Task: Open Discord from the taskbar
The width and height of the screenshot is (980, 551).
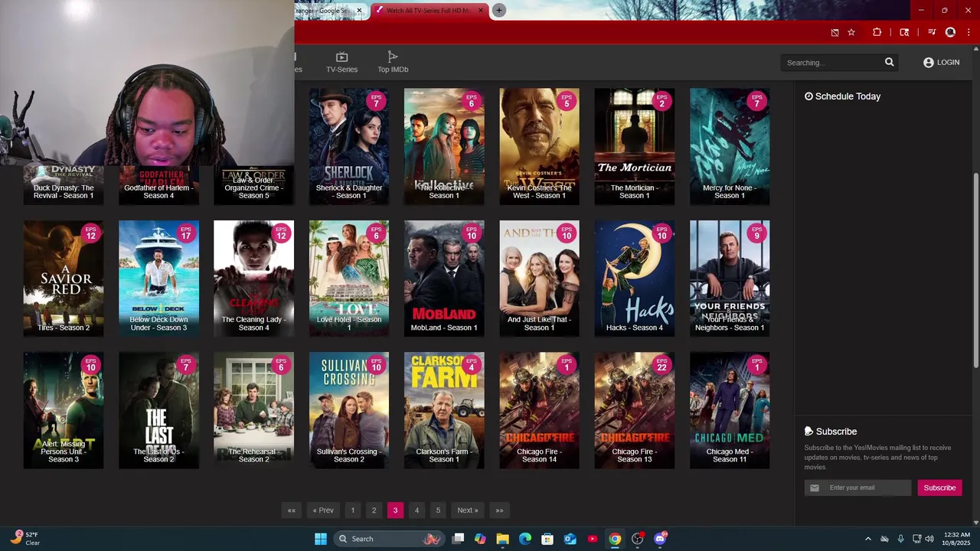Action: click(660, 539)
